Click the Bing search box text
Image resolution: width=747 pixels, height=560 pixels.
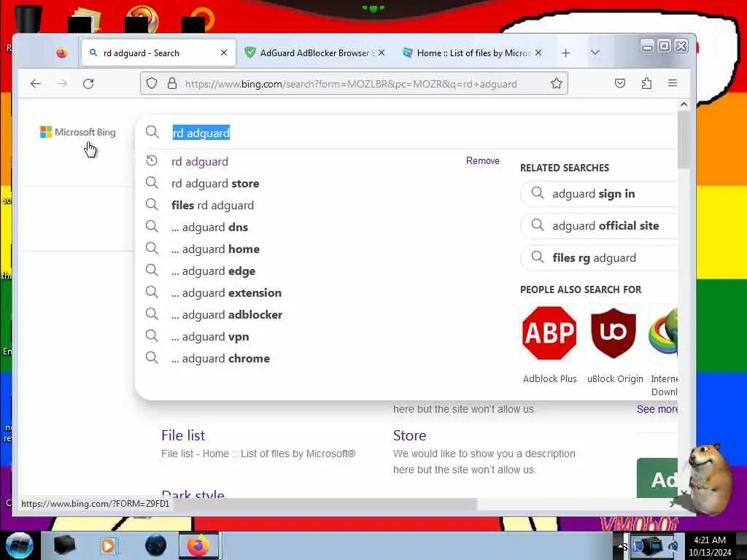tap(201, 133)
